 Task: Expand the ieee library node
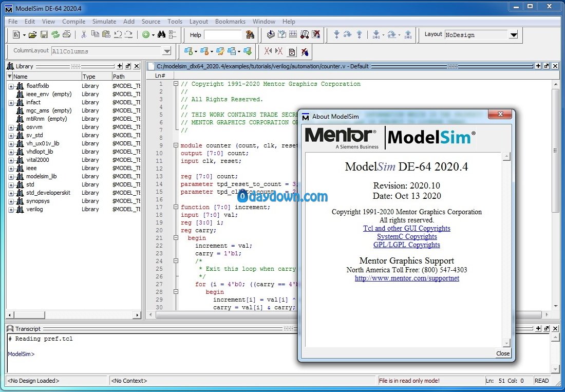click(11, 169)
